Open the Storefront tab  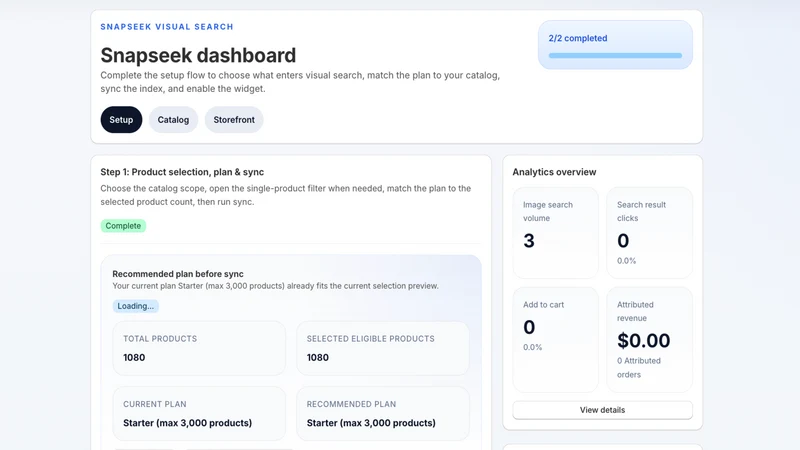(x=234, y=119)
